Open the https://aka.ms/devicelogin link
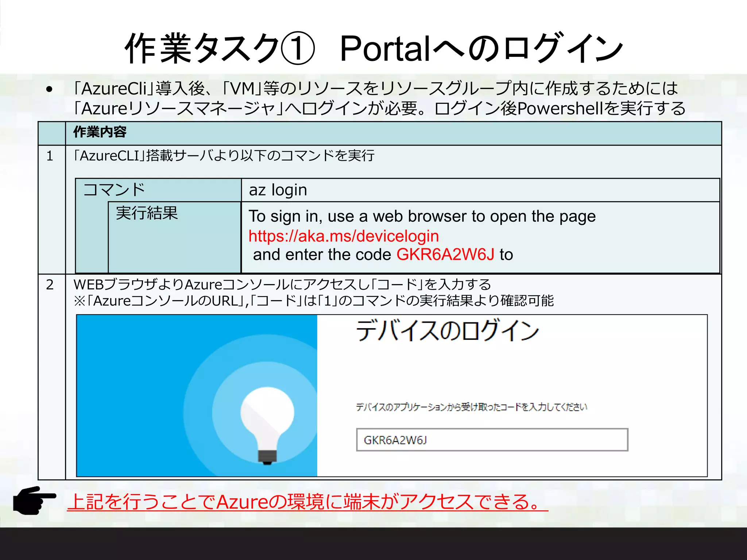Viewport: 747px width, 560px height. 344,236
